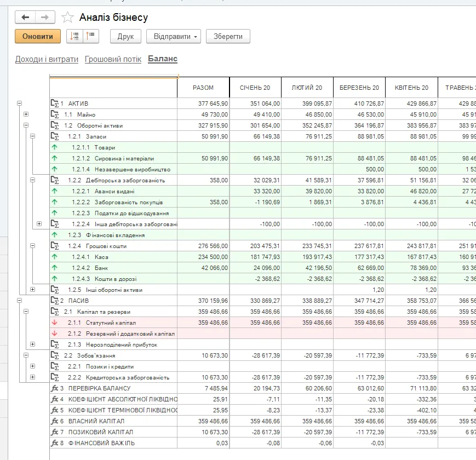Click the sigma folder icon of АКТИВ row
The image size is (476, 460).
55,104
